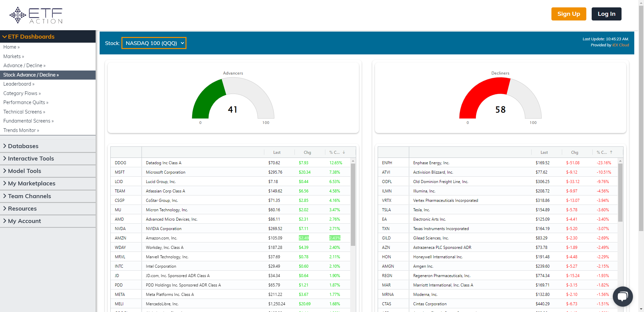Go to the Performance Quilts screen
644x312 pixels.
[25, 102]
